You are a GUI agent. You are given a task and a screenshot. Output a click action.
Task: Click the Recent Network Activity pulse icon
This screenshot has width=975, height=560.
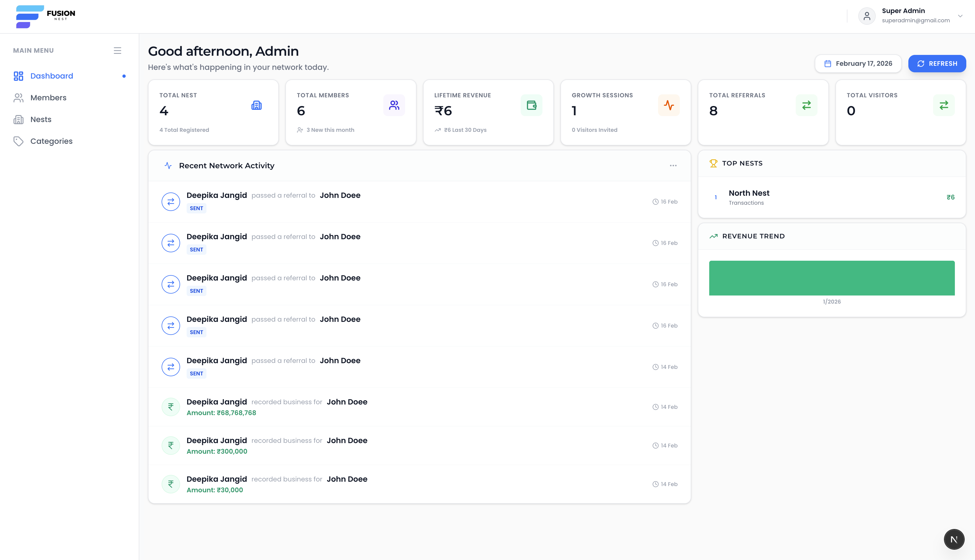point(168,165)
